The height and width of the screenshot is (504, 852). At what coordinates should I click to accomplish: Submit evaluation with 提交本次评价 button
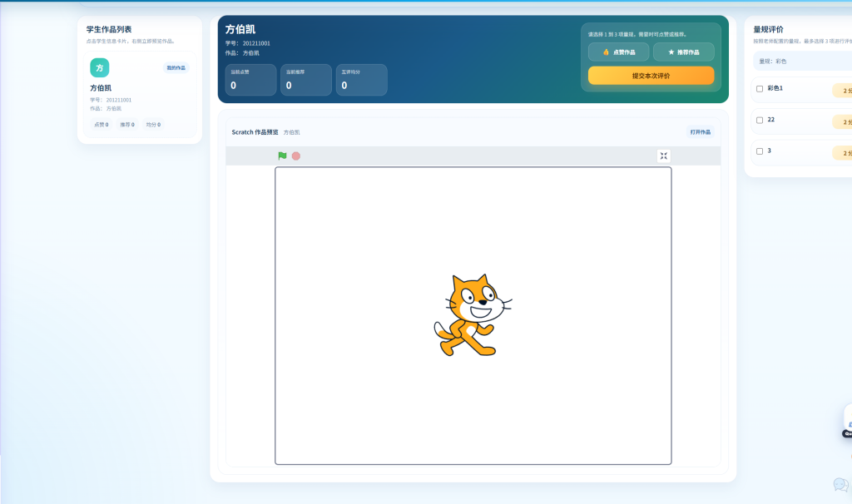pos(651,76)
